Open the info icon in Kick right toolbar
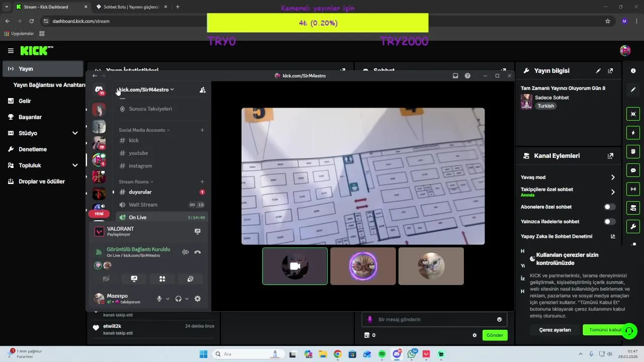 pos(633,71)
